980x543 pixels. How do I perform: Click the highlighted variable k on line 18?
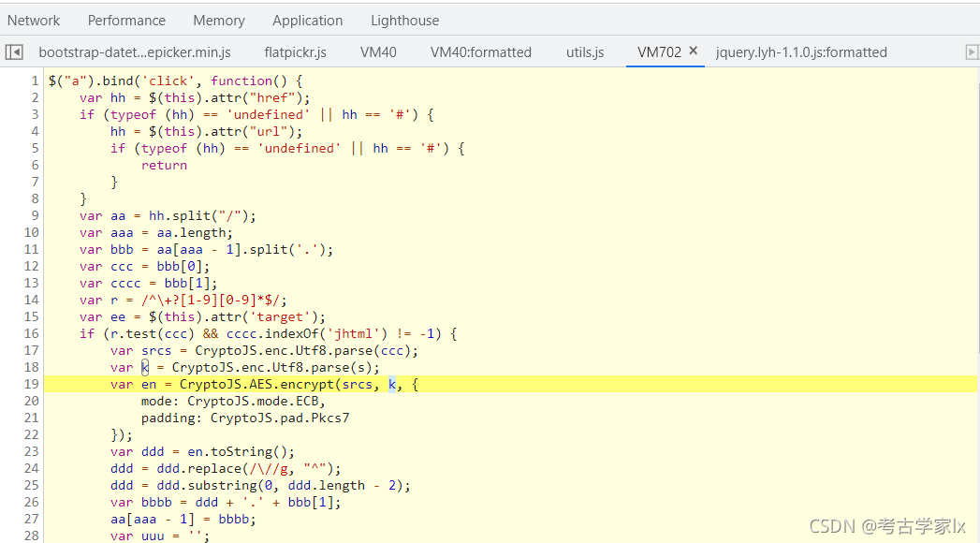point(145,367)
